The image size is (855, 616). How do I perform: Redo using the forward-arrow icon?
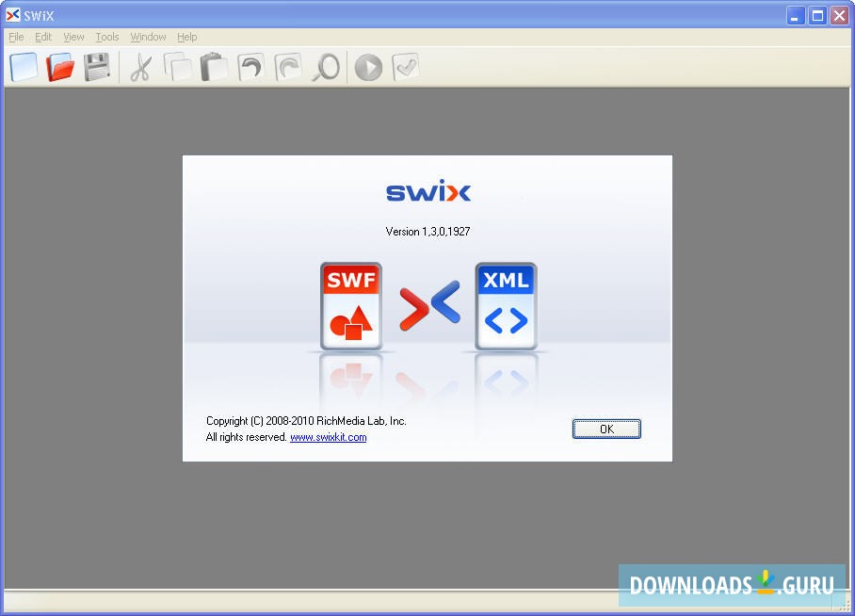click(x=287, y=67)
